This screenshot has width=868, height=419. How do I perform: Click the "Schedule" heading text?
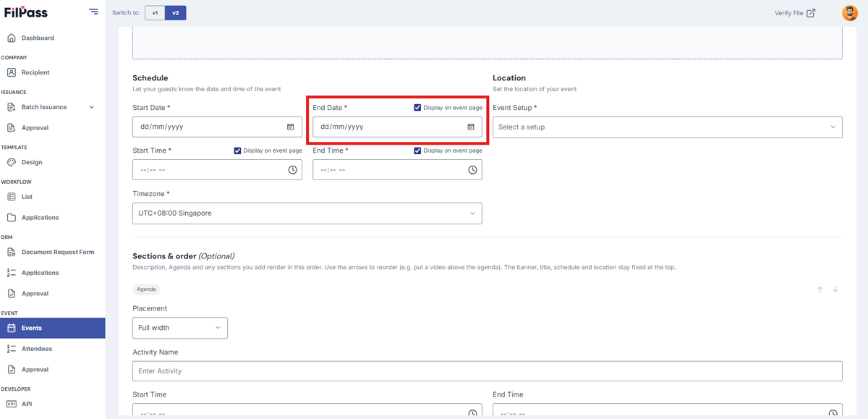click(150, 78)
